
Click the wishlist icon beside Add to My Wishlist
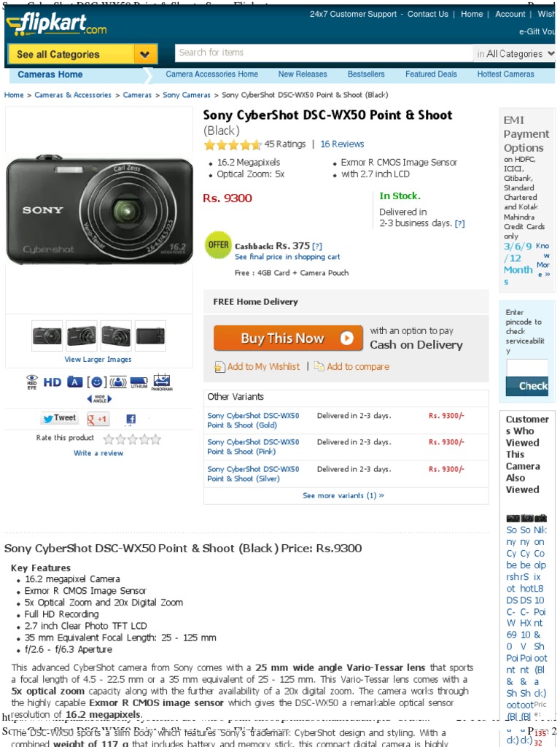pos(219,366)
